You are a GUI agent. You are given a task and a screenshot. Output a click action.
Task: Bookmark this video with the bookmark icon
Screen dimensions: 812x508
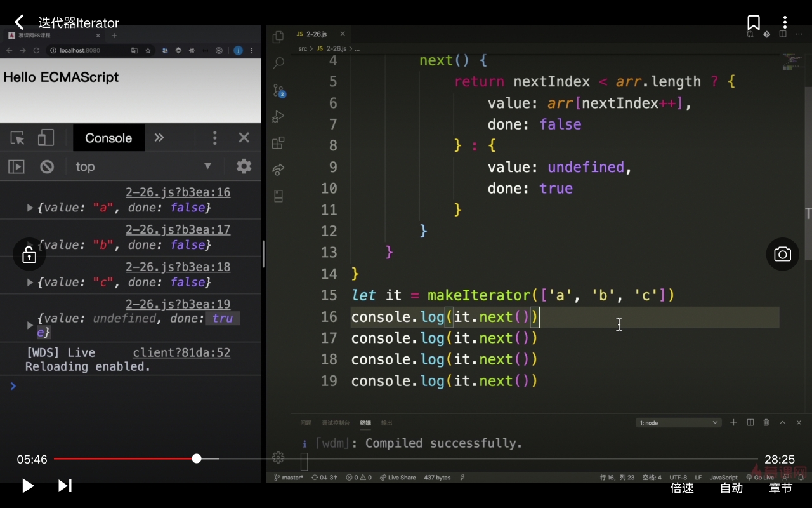(753, 23)
